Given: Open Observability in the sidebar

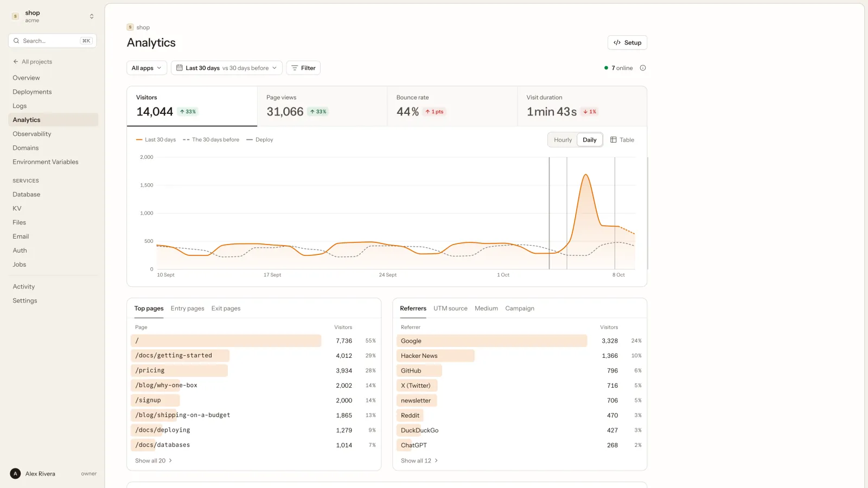Looking at the screenshot, I should (53, 134).
